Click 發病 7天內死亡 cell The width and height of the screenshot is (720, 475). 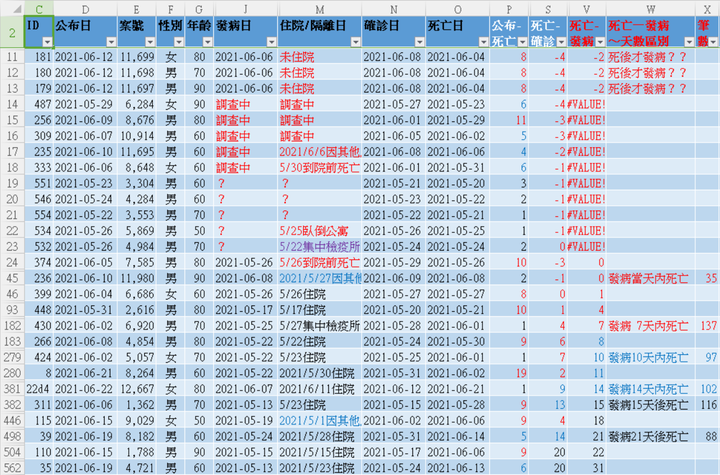coord(651,326)
